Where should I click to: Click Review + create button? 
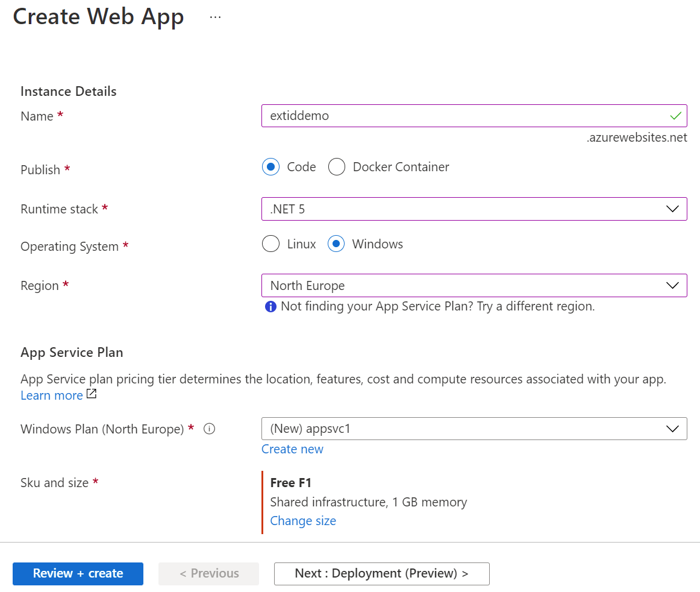78,573
